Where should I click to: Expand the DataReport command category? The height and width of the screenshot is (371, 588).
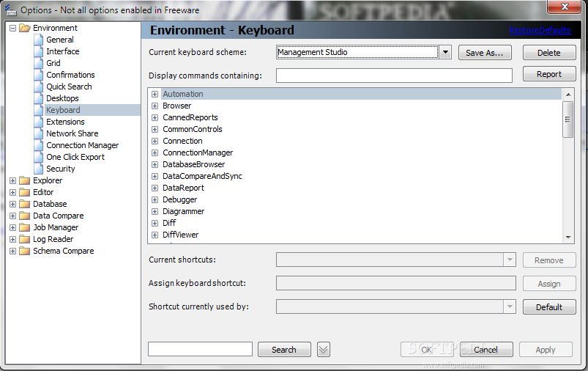(155, 188)
